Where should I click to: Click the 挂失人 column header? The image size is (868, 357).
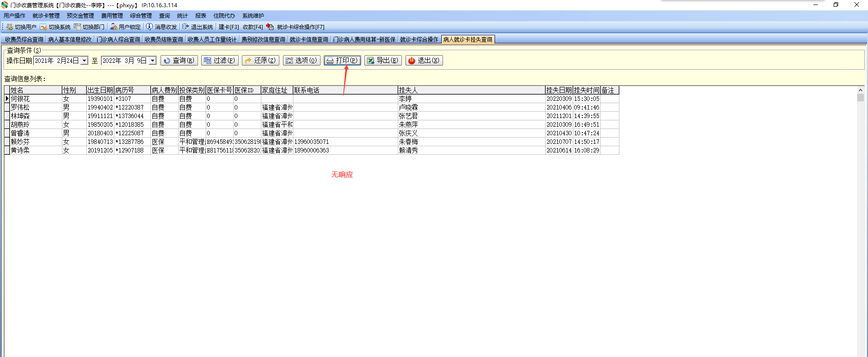(472, 90)
